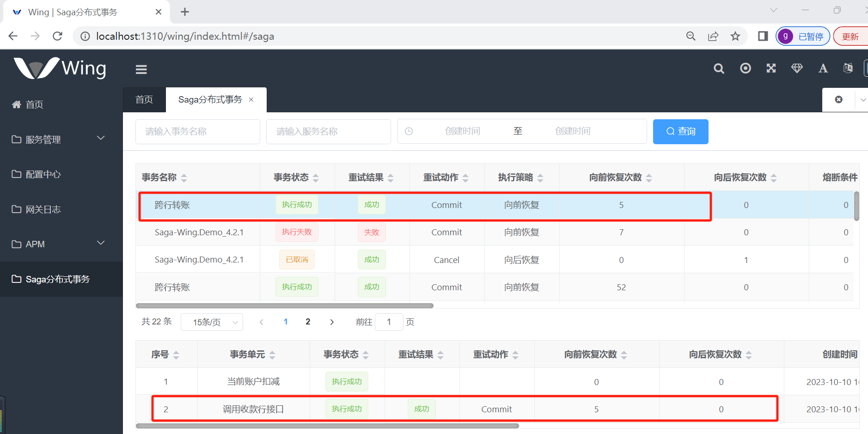This screenshot has height=434, width=868.
Task: Open the header search magnifier icon
Action: pos(719,69)
